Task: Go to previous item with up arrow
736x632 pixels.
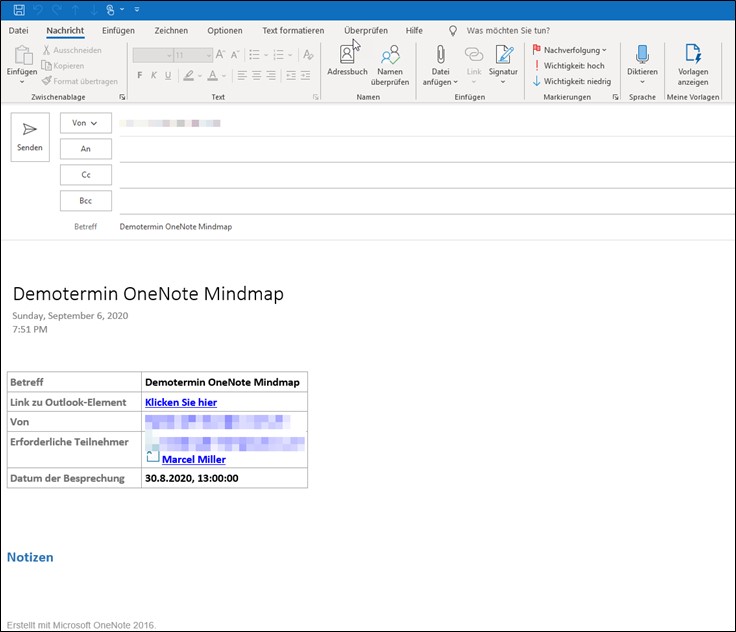Action: (76, 9)
